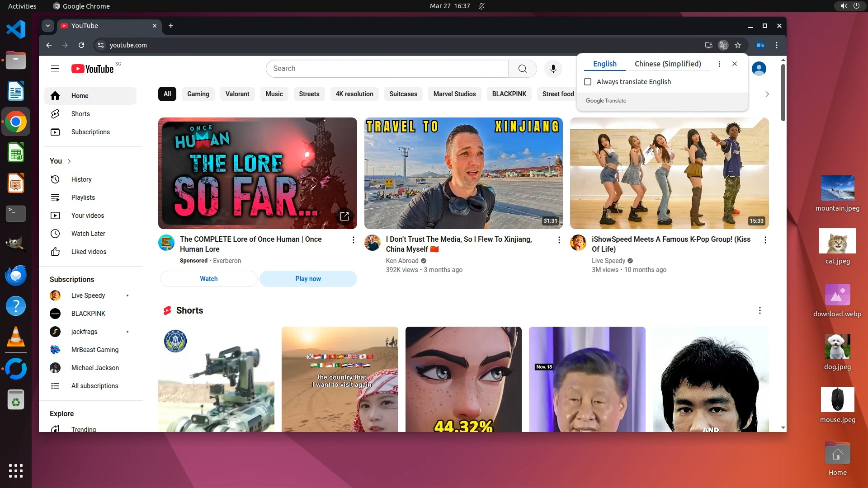The height and width of the screenshot is (488, 868).
Task: Open the YouTube hamburger guide menu
Action: click(x=55, y=69)
